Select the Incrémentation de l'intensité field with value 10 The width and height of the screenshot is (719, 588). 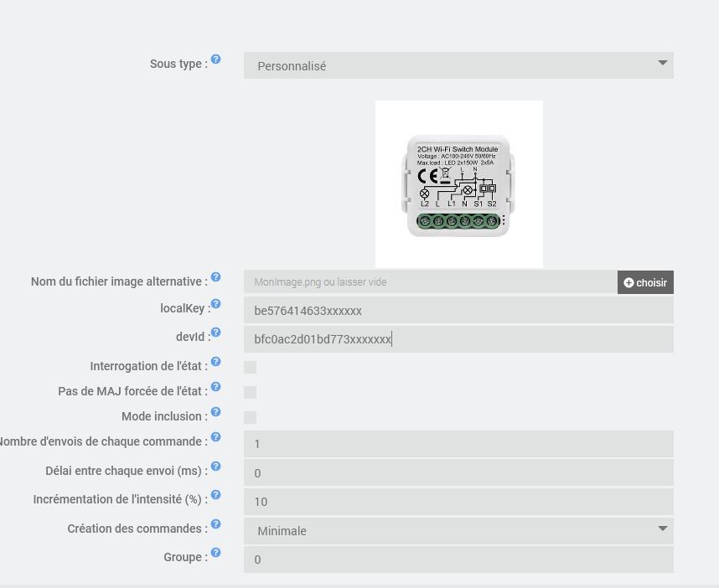point(458,502)
